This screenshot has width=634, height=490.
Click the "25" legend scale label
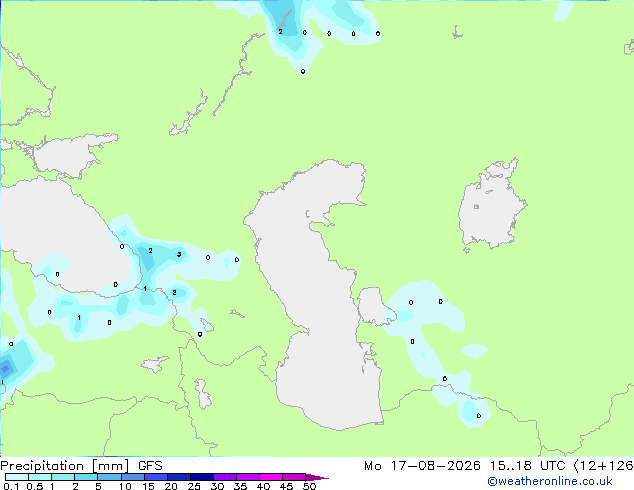[x=194, y=486]
